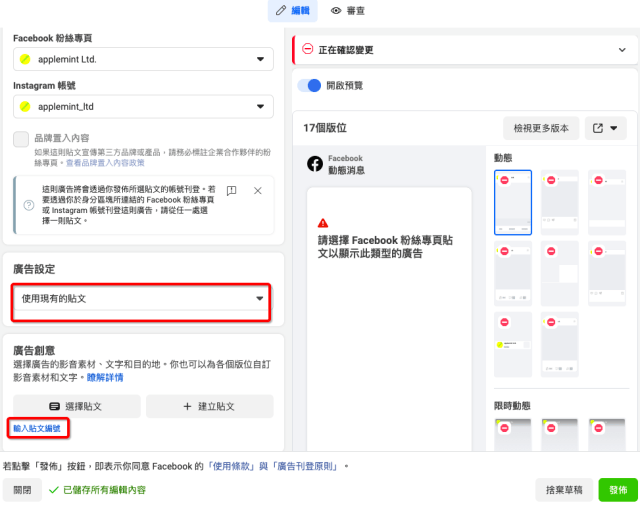Select the first 動態 placement thumbnail, outlined in blue
This screenshot has width=640, height=505.
(x=513, y=202)
